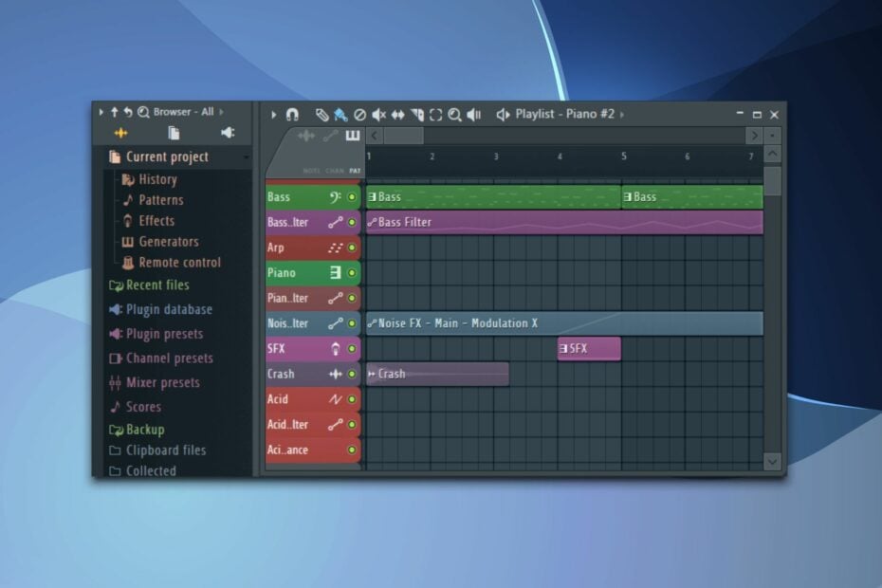The height and width of the screenshot is (588, 882).
Task: Select the Paint tool
Action: pyautogui.click(x=340, y=114)
